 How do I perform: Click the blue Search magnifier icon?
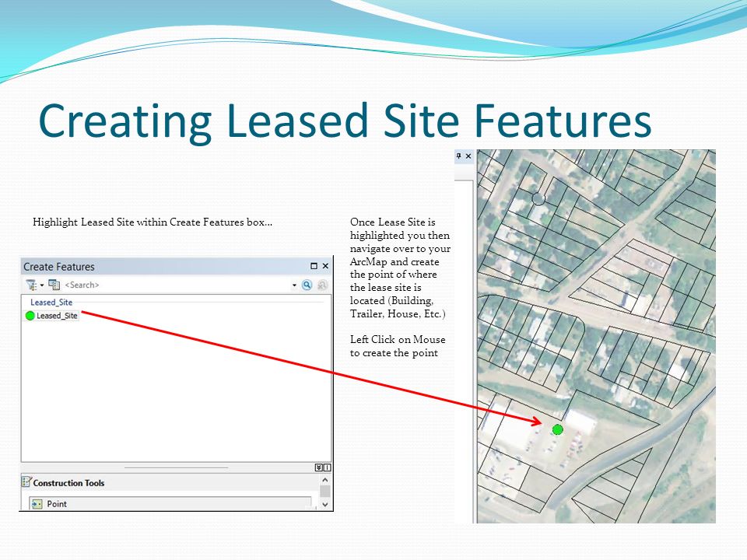coord(307,285)
